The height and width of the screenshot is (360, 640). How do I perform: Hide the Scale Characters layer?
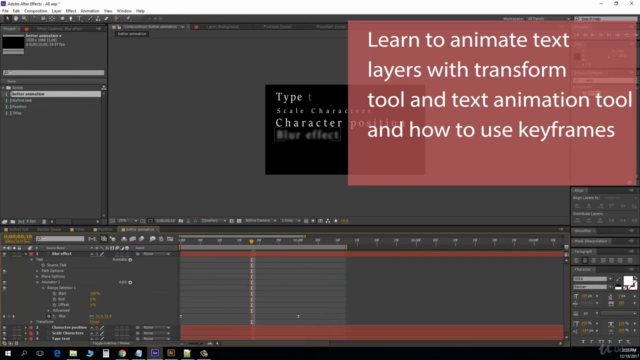pos(4,333)
